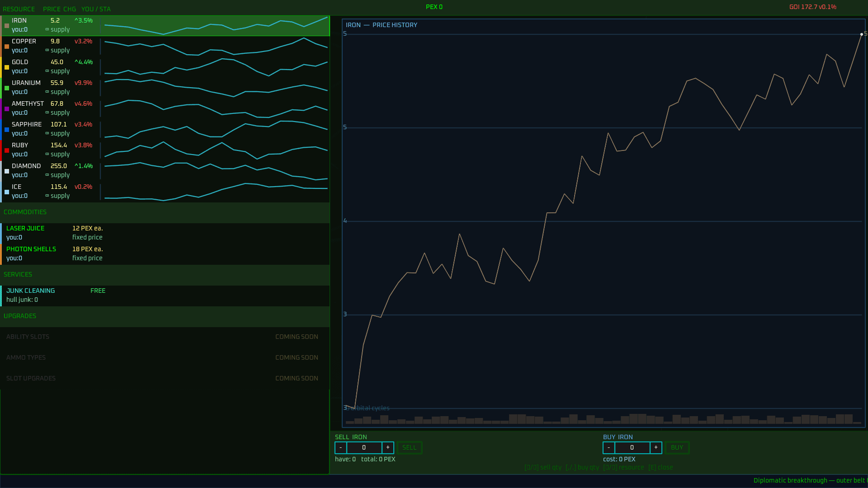Open the Iron sparkline mini chart
The image size is (868, 488).
216,26
